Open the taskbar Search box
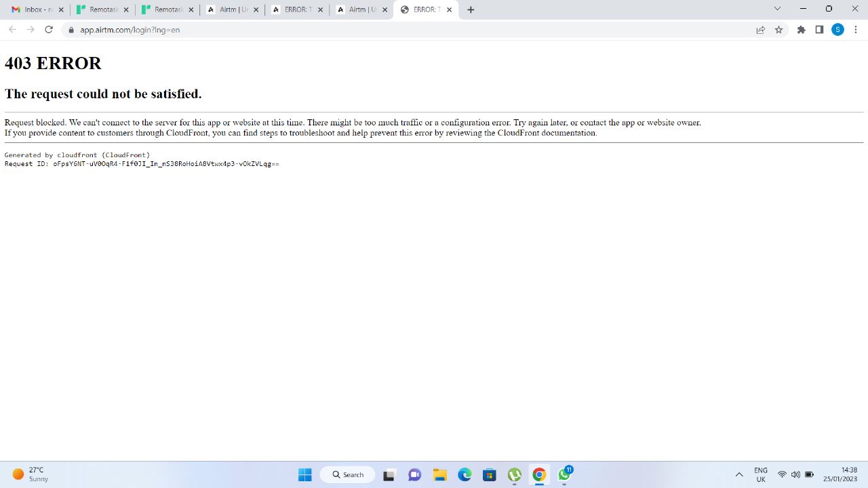 click(347, 474)
